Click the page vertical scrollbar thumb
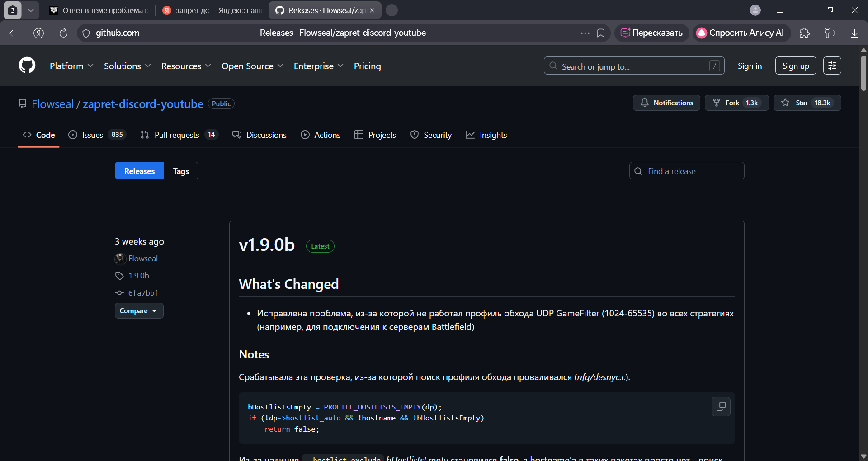Screen dimensions: 868x461 click(863, 72)
